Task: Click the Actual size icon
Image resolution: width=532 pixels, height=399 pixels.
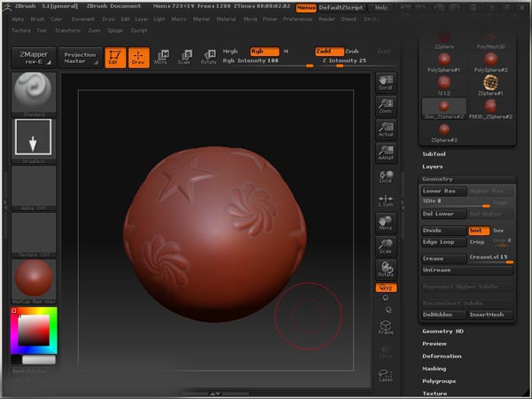Action: click(x=386, y=129)
